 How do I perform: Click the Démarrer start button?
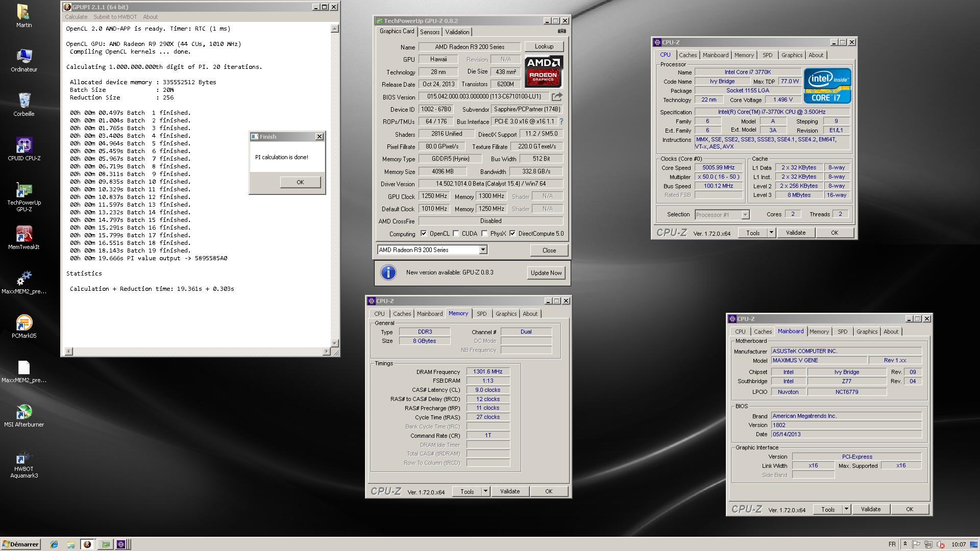pyautogui.click(x=20, y=544)
